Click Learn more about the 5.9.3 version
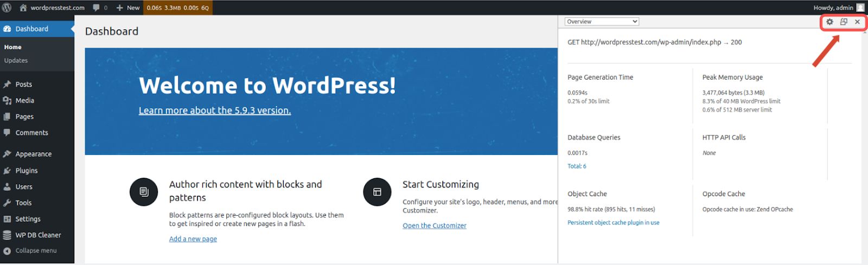This screenshot has width=868, height=265. pyautogui.click(x=215, y=111)
